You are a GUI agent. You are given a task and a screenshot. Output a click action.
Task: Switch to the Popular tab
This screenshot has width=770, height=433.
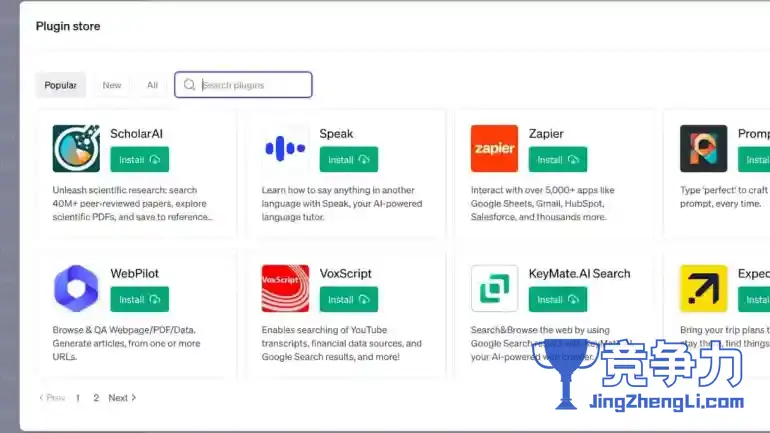pos(61,85)
